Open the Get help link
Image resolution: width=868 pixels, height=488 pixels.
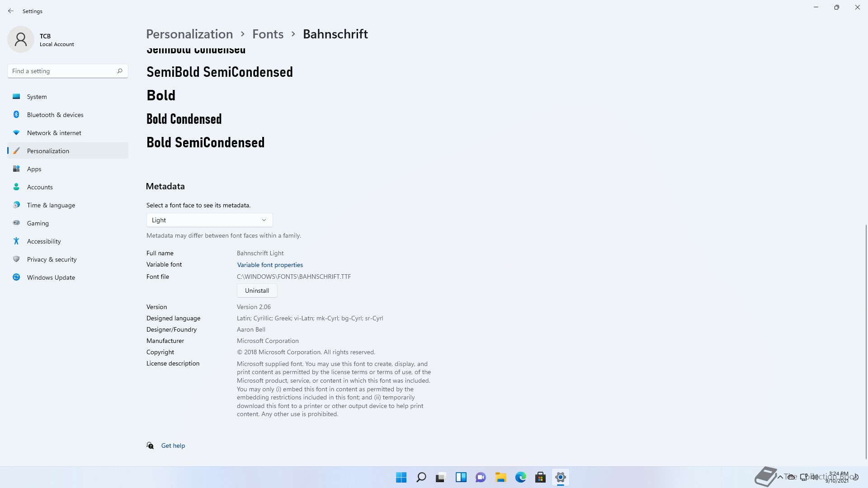173,446
